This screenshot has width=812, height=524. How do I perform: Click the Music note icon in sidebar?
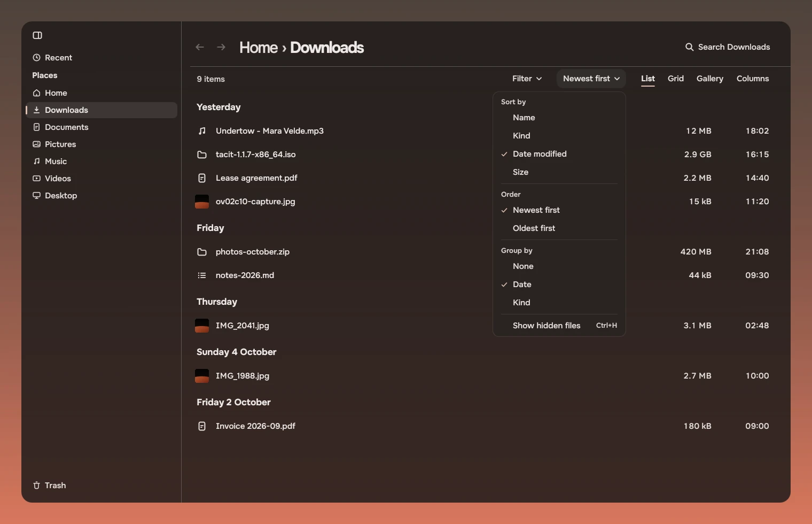coord(36,161)
